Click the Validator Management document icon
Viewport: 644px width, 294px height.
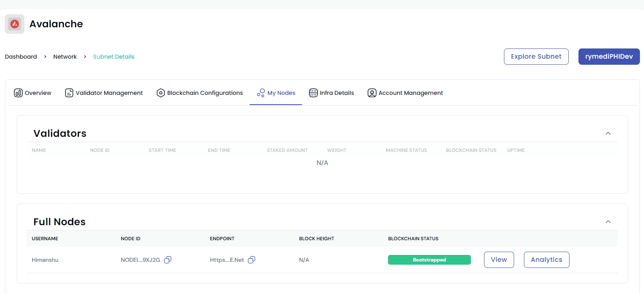pos(69,93)
